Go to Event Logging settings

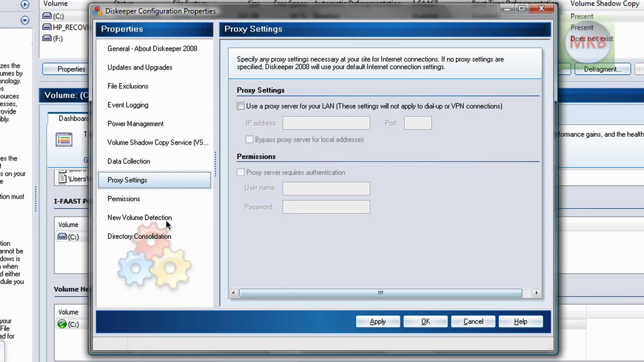pyautogui.click(x=128, y=105)
